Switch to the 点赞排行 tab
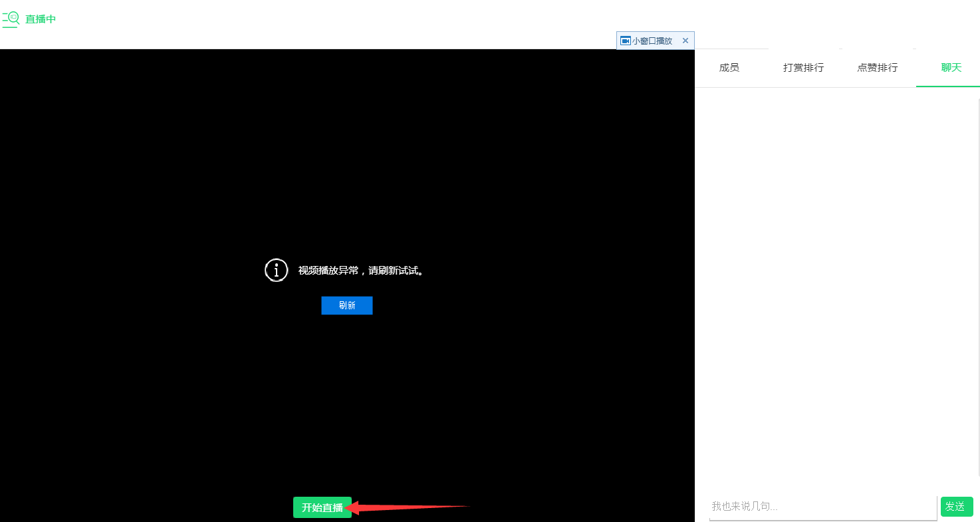 (x=878, y=68)
